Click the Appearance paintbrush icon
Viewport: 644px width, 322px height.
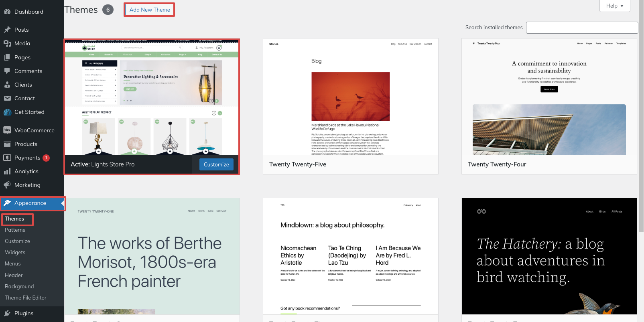[7, 203]
